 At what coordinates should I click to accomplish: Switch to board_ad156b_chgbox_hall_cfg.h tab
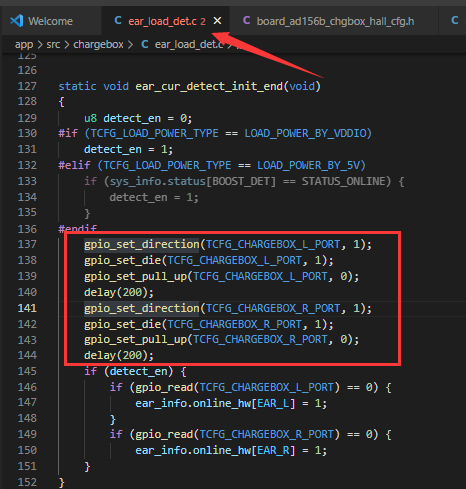pyautogui.click(x=334, y=21)
